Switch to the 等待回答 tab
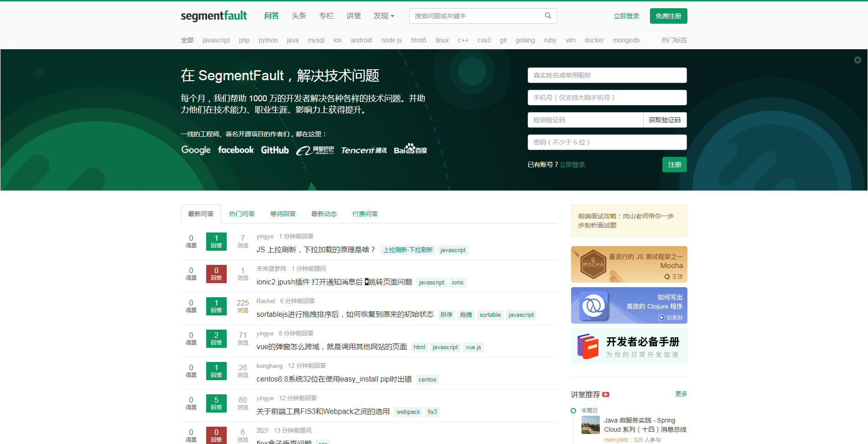868x444 pixels. [x=283, y=214]
